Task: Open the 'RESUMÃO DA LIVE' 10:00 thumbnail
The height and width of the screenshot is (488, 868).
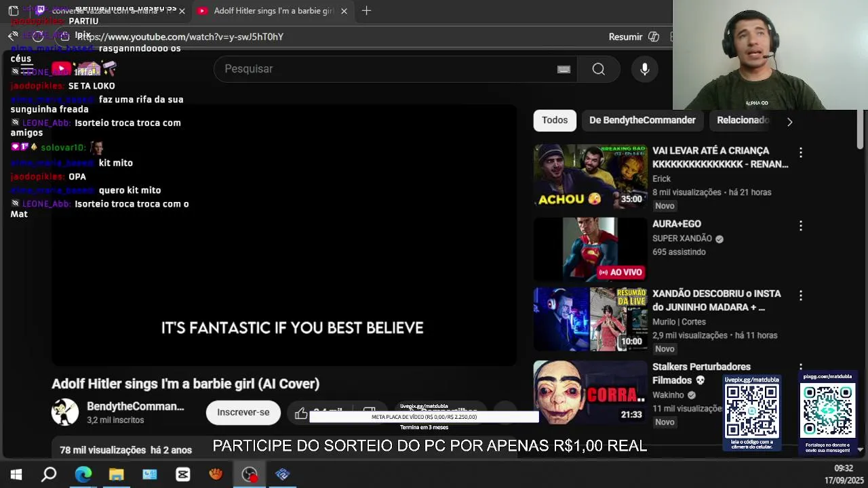Action: [590, 319]
